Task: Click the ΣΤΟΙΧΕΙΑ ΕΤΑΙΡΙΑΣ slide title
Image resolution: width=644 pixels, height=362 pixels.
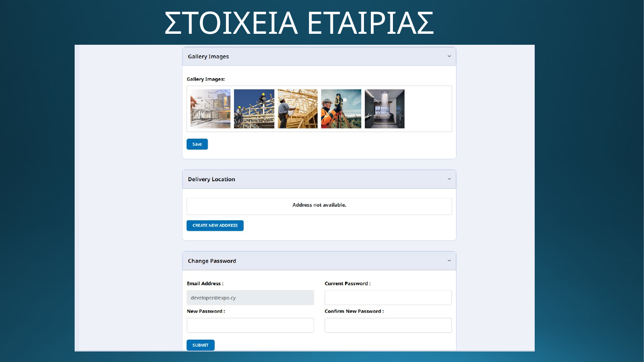Action: tap(299, 23)
